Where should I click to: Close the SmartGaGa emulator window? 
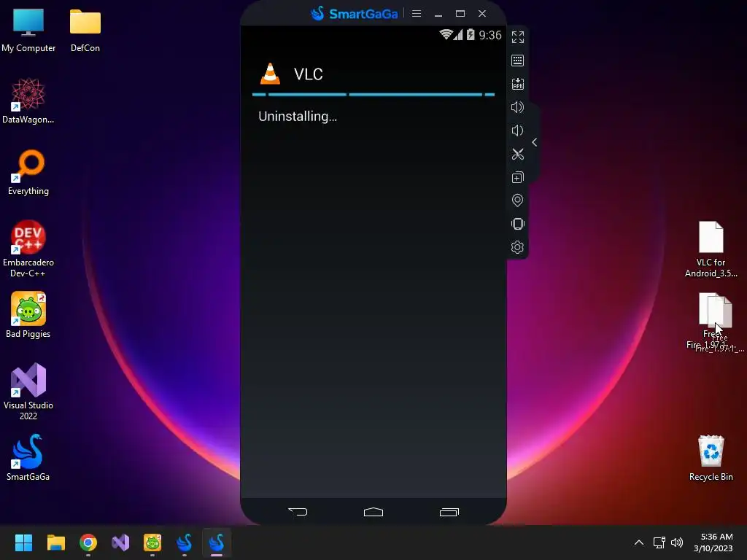(482, 13)
